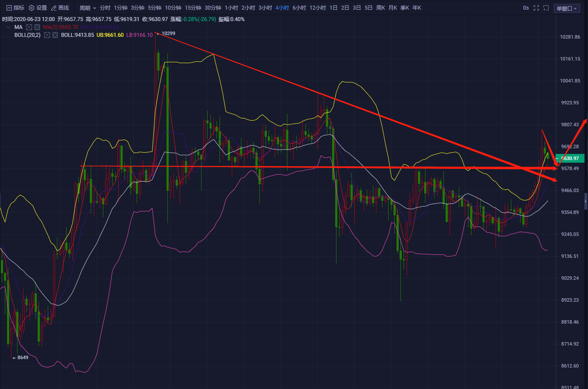Viewport: 588px width, 389px height.
Task: Select the 3分钟 interval
Action: (x=138, y=8)
